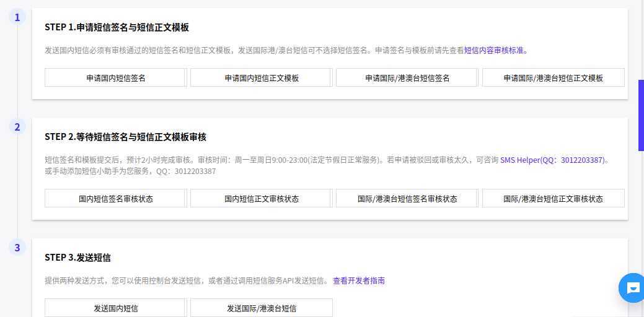
Task: Click the page vertical scrollbar thumb
Action: click(x=641, y=115)
